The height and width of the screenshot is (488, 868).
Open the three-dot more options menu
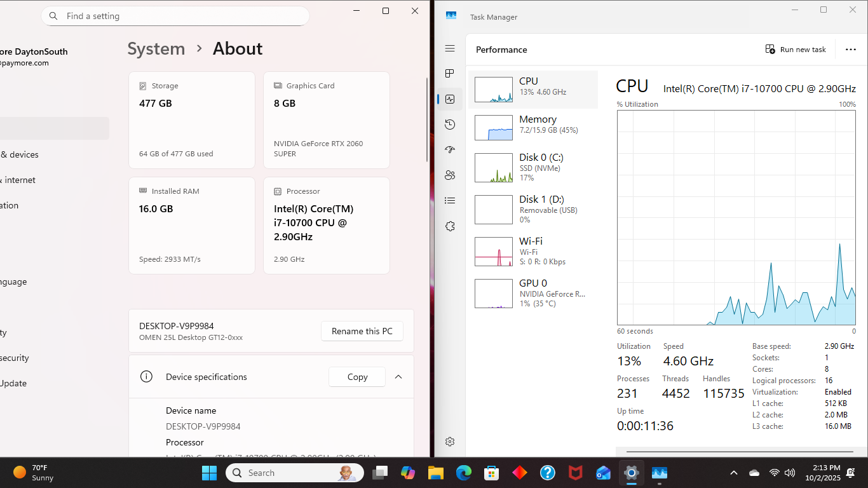pos(851,50)
